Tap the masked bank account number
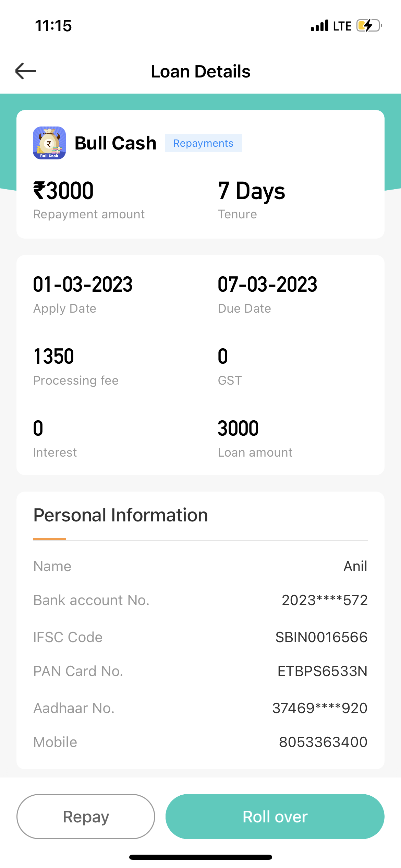 tap(324, 600)
